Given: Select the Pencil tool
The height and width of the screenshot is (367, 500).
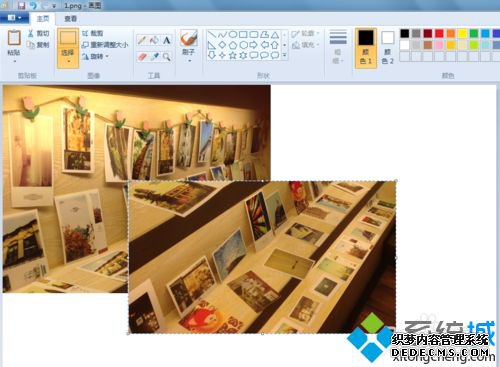Looking at the screenshot, I should (x=142, y=40).
